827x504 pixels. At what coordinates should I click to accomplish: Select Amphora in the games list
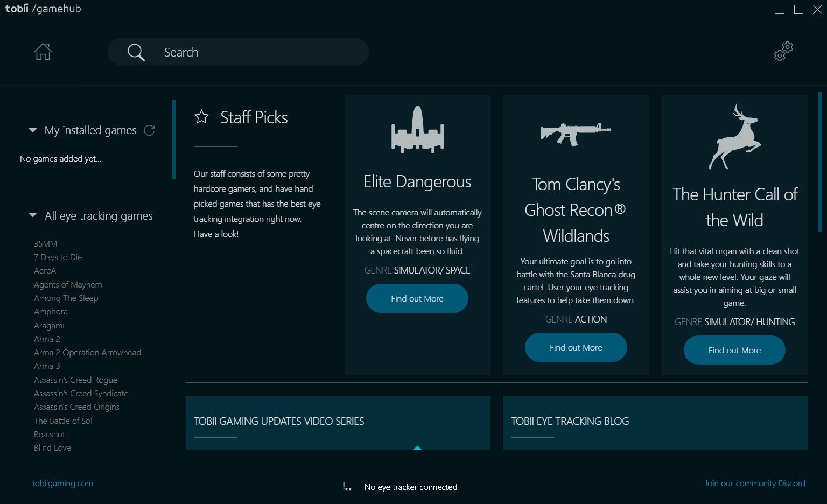(x=51, y=311)
